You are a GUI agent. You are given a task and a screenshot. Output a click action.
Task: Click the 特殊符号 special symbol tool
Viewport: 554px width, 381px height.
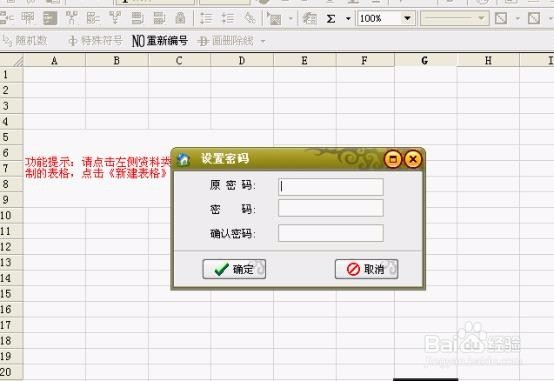pyautogui.click(x=95, y=41)
